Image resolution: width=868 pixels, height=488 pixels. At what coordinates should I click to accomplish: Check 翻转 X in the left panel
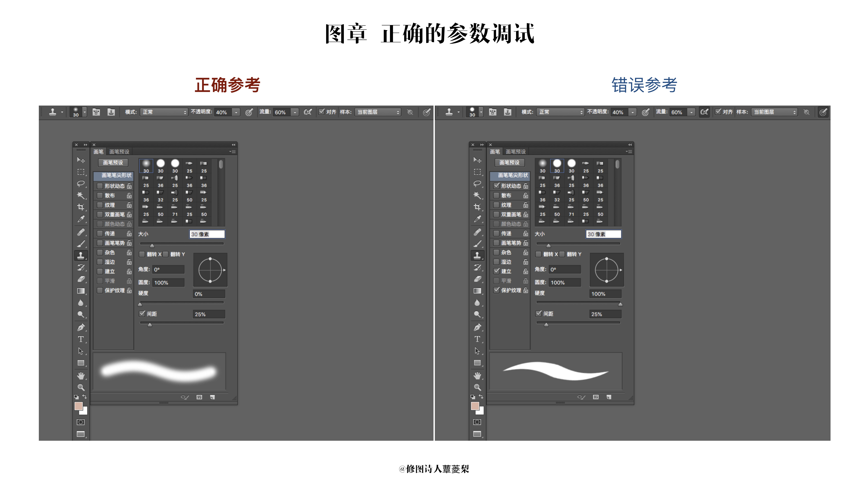coord(142,254)
